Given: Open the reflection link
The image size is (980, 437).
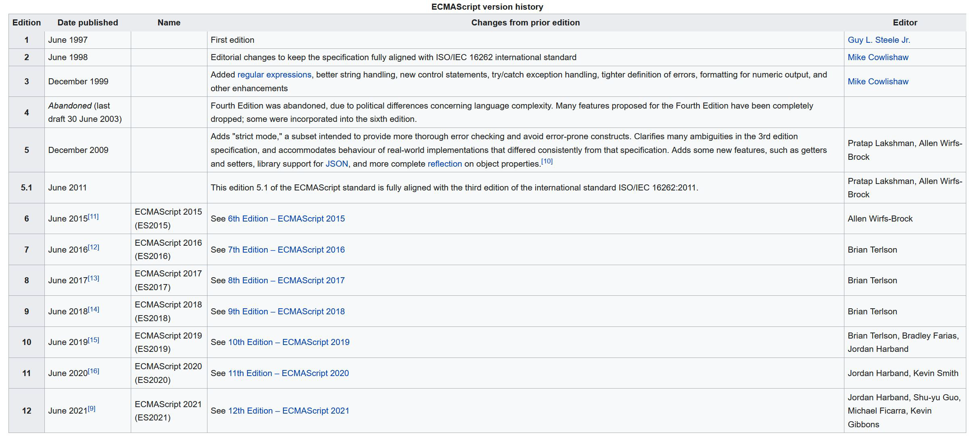Looking at the screenshot, I should click(x=444, y=164).
